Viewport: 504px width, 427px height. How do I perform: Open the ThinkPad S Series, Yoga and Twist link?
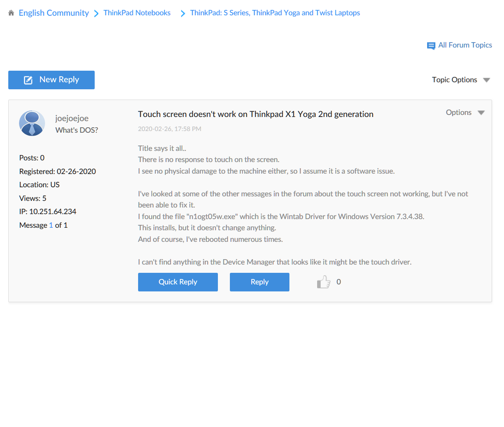(275, 13)
